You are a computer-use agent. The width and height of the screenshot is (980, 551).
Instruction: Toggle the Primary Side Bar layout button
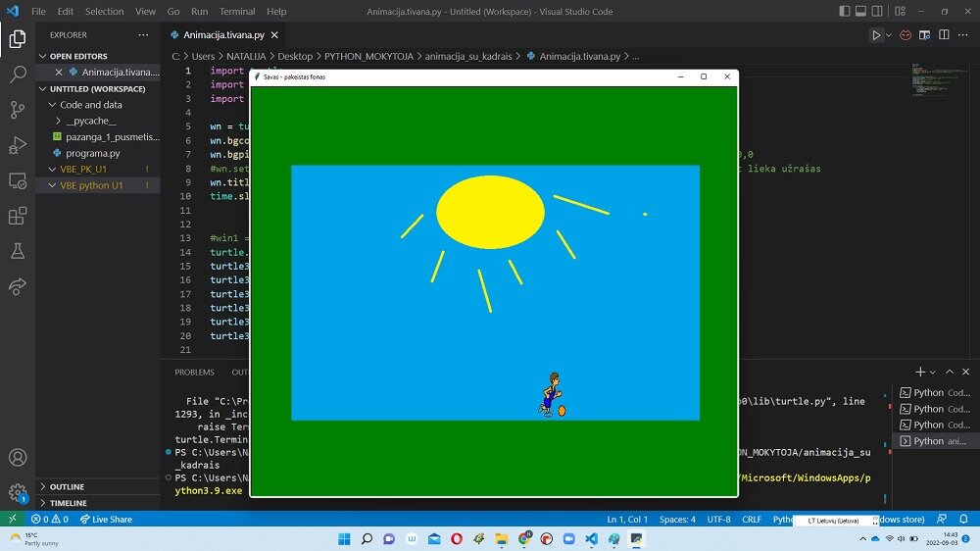point(844,12)
